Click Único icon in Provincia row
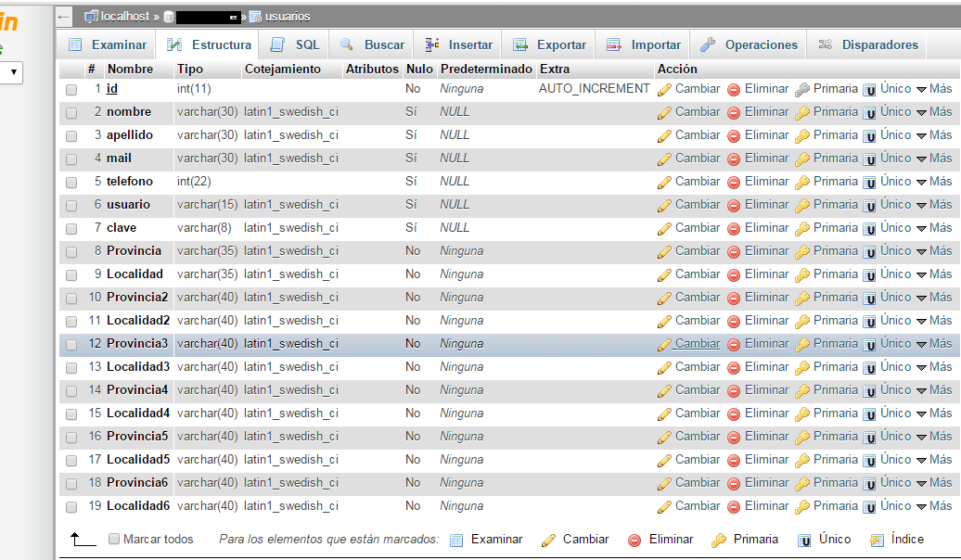The image size is (961, 560). 869,252
